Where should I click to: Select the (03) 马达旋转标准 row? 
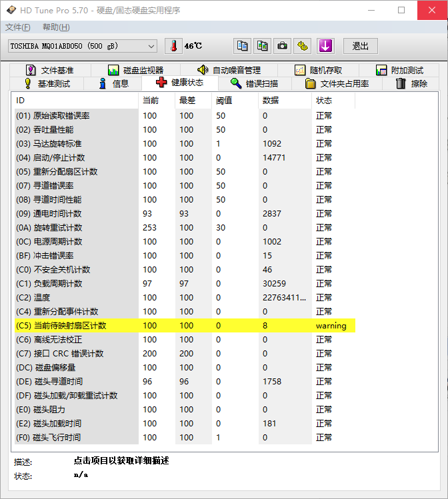[x=185, y=144]
